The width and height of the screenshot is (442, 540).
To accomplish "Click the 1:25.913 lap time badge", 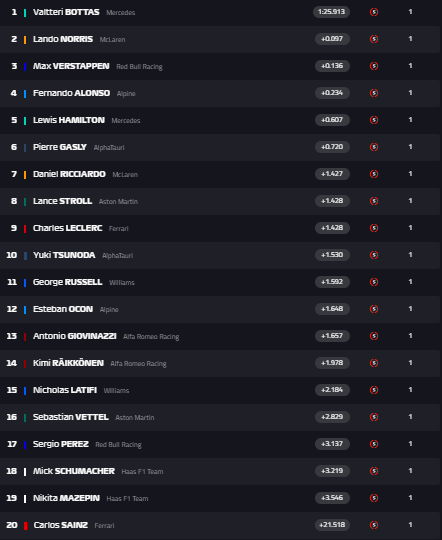I will coord(331,12).
